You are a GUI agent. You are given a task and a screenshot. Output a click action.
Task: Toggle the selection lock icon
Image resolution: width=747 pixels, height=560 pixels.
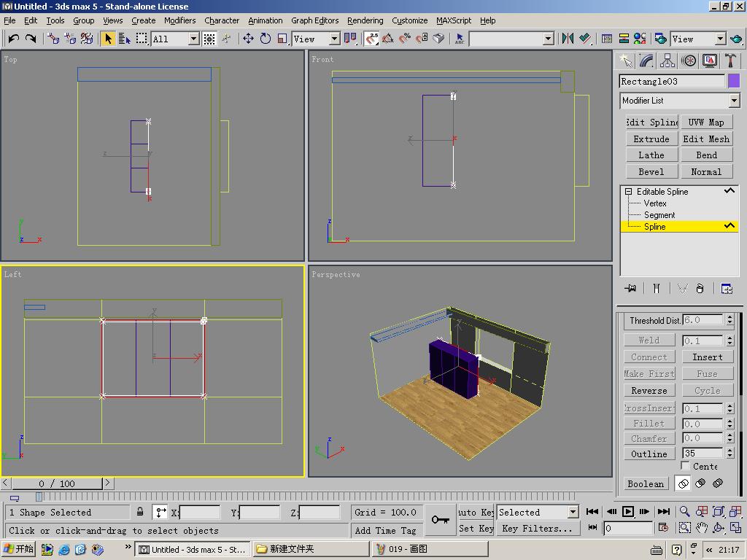click(x=140, y=512)
